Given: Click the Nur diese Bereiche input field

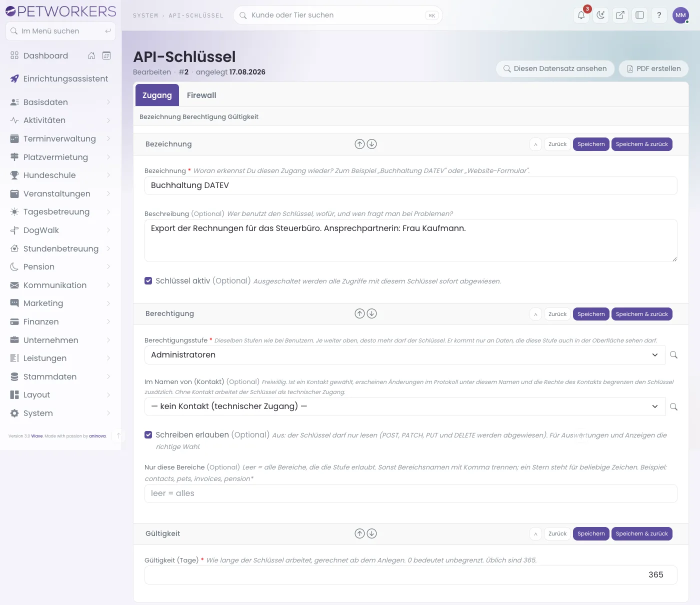Looking at the screenshot, I should coord(410,493).
